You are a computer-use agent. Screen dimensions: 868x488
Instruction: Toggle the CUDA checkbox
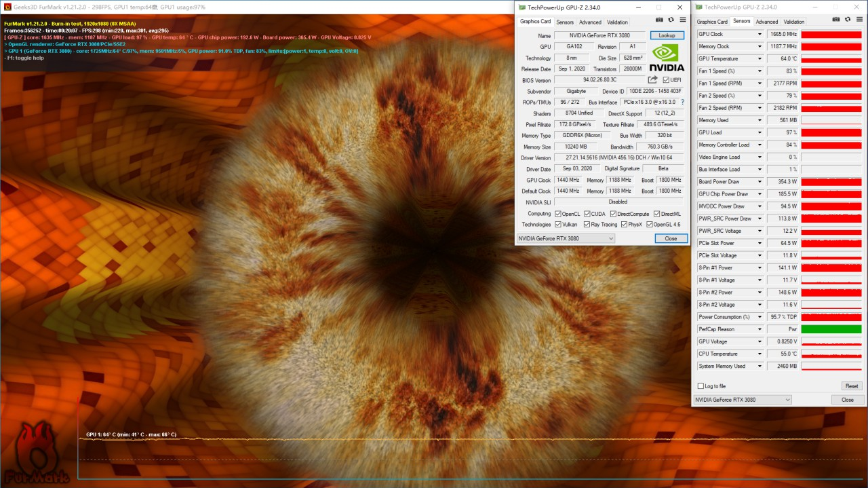pyautogui.click(x=587, y=214)
